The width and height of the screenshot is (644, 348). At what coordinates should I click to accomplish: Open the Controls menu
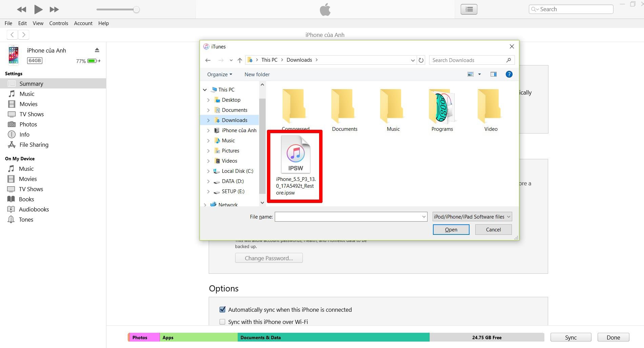click(x=59, y=23)
